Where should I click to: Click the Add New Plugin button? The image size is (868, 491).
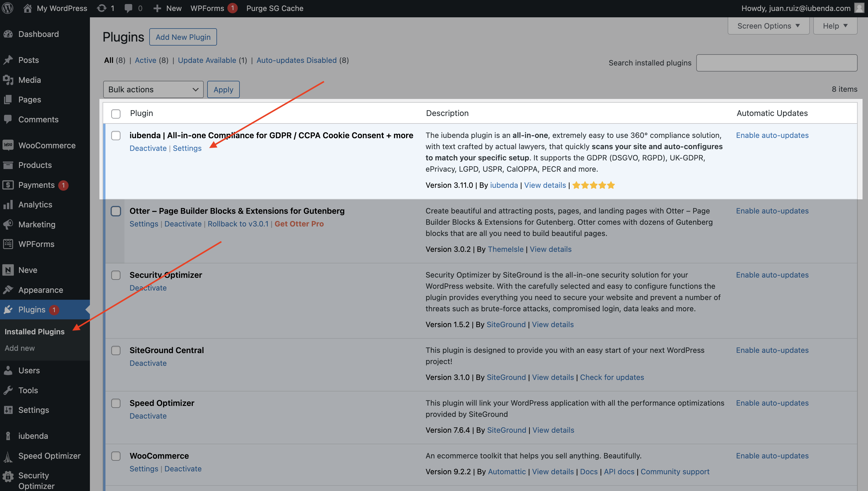pos(183,37)
